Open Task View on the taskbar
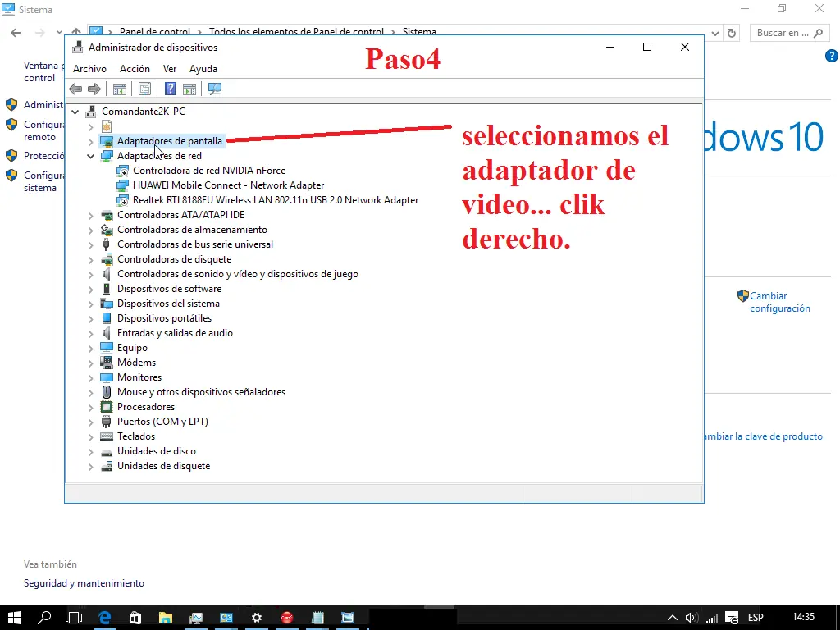 (x=74, y=618)
